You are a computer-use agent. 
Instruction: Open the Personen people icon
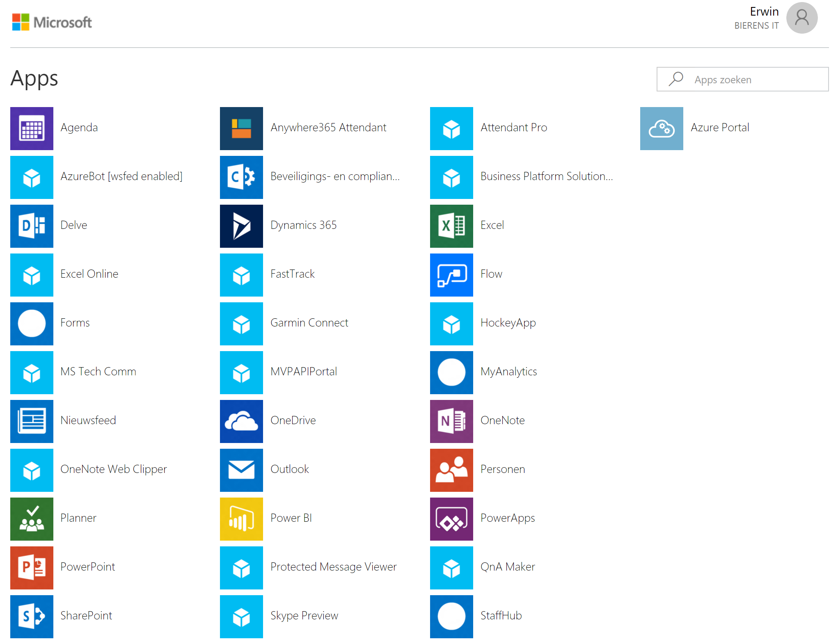(x=451, y=470)
